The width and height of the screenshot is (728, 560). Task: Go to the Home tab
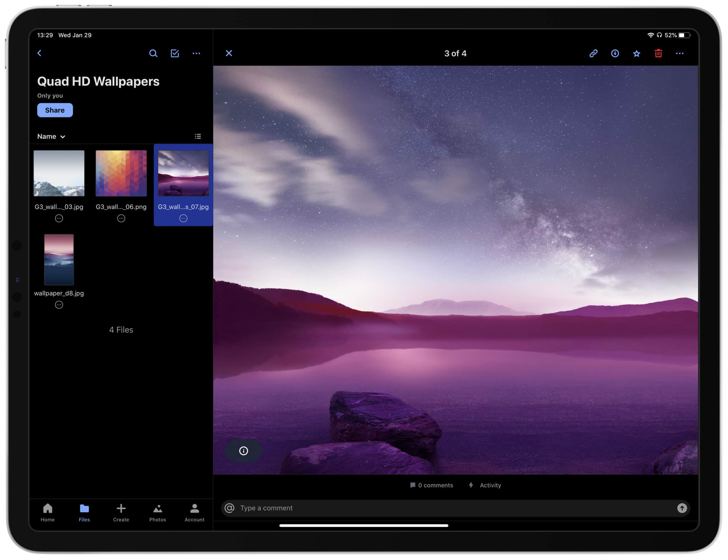click(47, 513)
